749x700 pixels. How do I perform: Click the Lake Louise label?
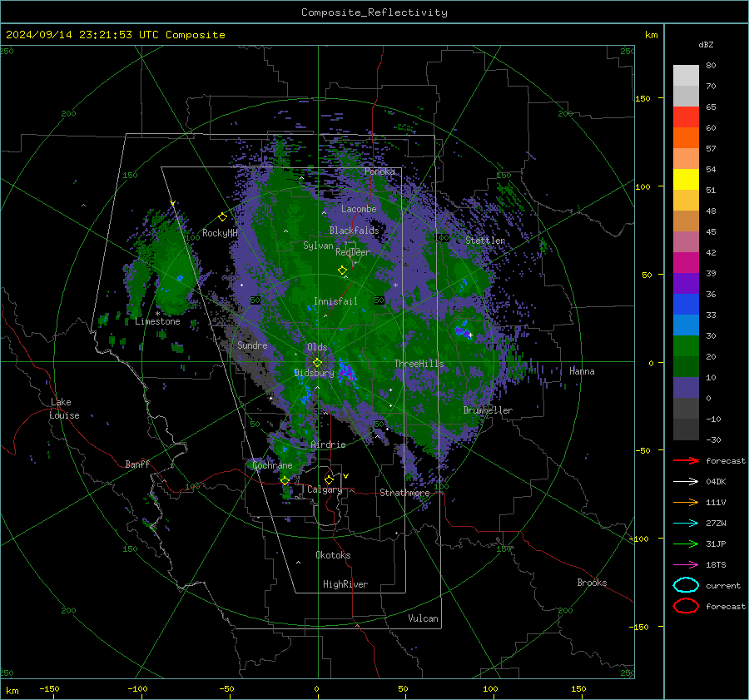coord(64,409)
